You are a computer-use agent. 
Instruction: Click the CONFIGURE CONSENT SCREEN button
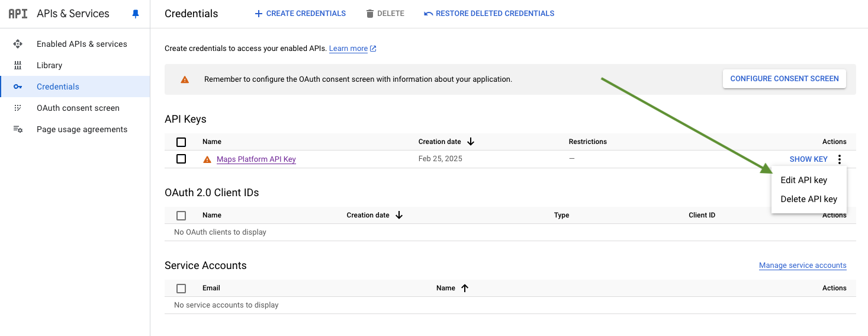[x=785, y=79]
